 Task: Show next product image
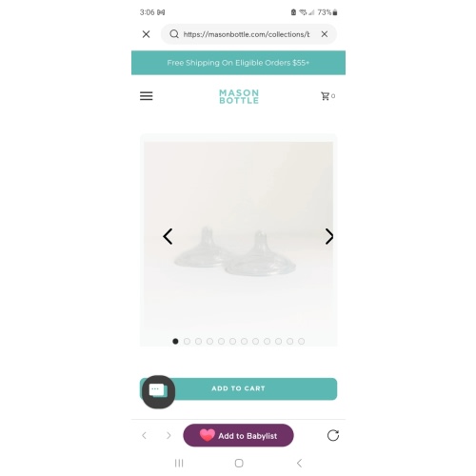329,236
